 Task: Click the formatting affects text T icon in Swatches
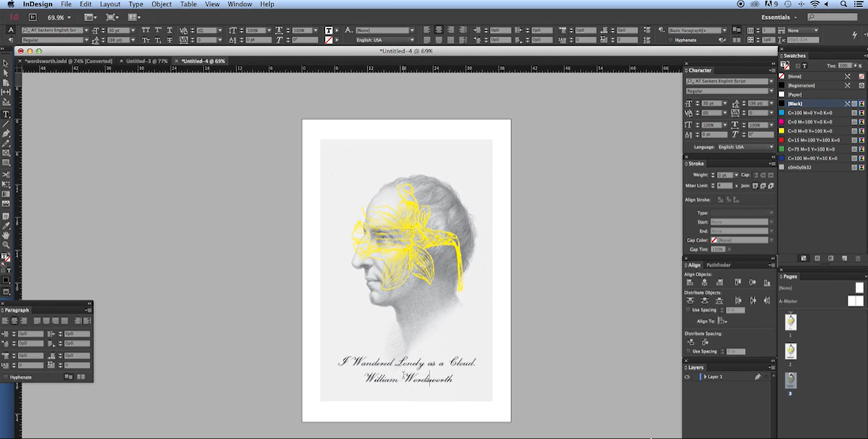(804, 66)
